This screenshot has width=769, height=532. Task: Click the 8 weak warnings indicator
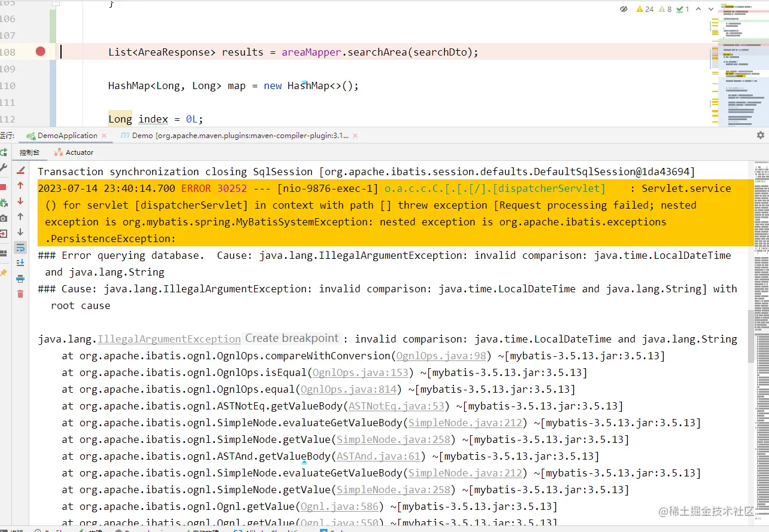pos(666,9)
